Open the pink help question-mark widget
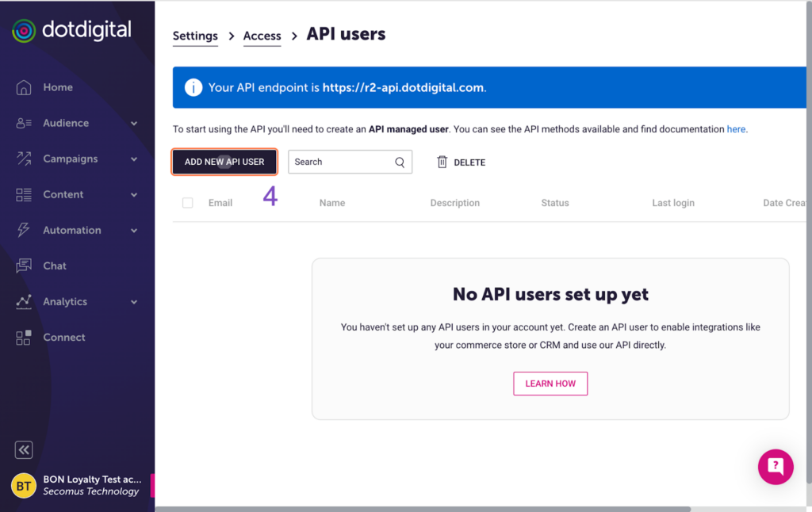This screenshot has width=812, height=512. [775, 466]
